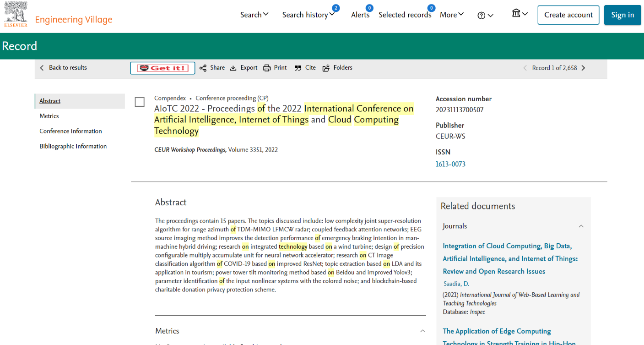Click the Create account button
Viewport: 644px width, 345px height.
pos(568,15)
